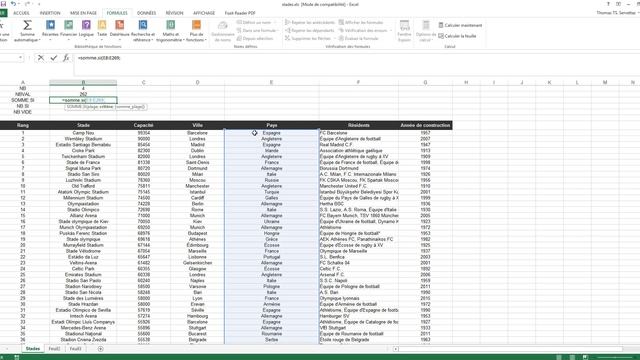Click the Calculer la feuille button
This screenshot has width=640, height=360.
(457, 36)
